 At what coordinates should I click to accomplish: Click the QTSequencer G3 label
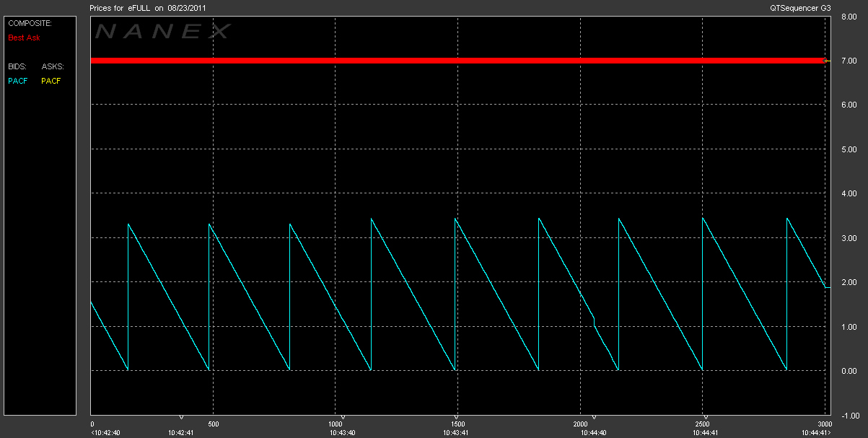pos(801,7)
